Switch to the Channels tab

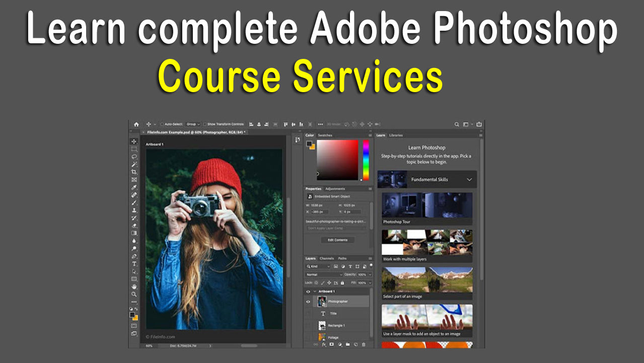327,258
